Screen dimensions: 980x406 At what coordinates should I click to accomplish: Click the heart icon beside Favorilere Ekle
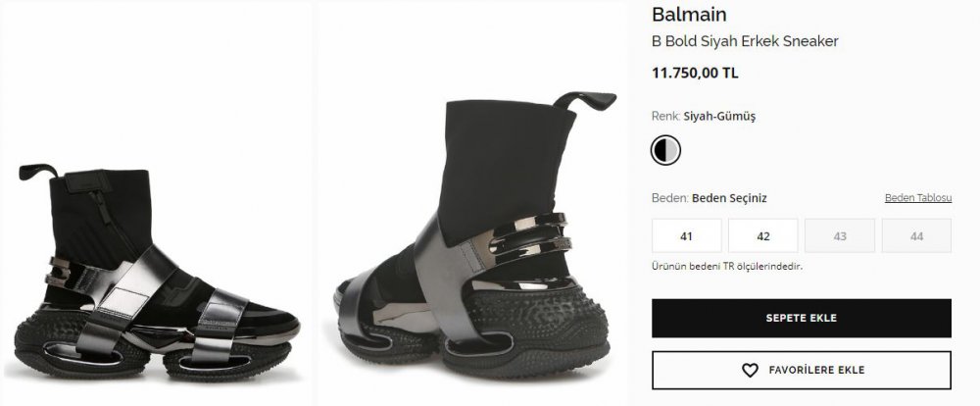point(750,371)
